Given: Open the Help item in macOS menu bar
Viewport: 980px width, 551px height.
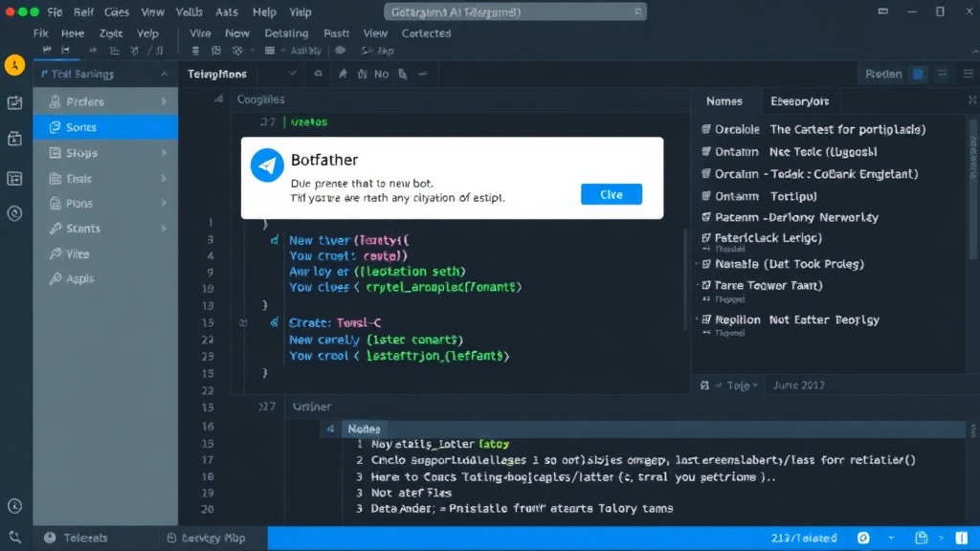Looking at the screenshot, I should point(264,11).
